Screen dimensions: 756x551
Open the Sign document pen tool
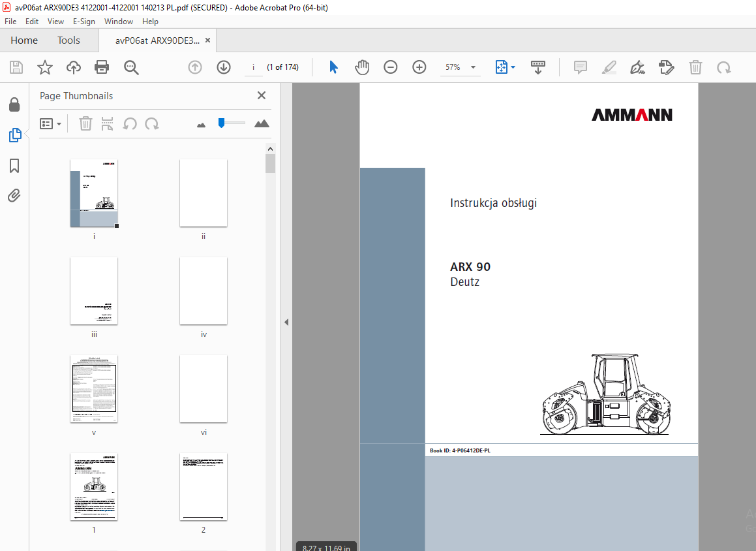tap(637, 67)
